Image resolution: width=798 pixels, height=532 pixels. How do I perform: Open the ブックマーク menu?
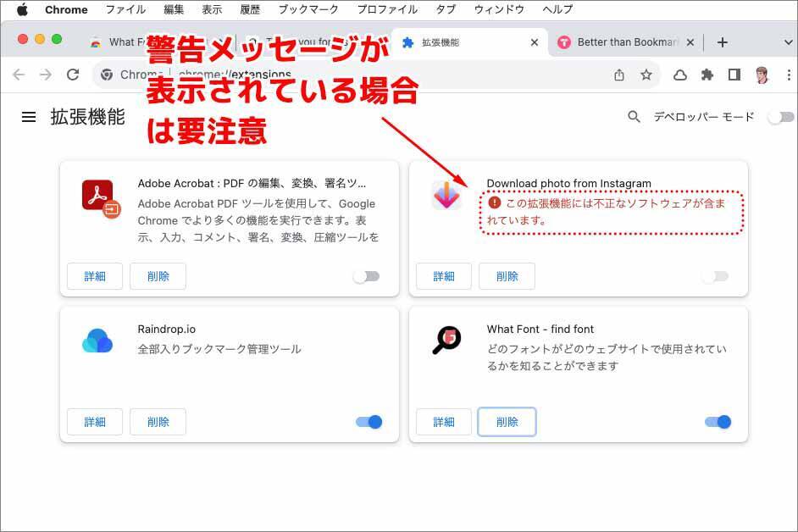click(308, 9)
